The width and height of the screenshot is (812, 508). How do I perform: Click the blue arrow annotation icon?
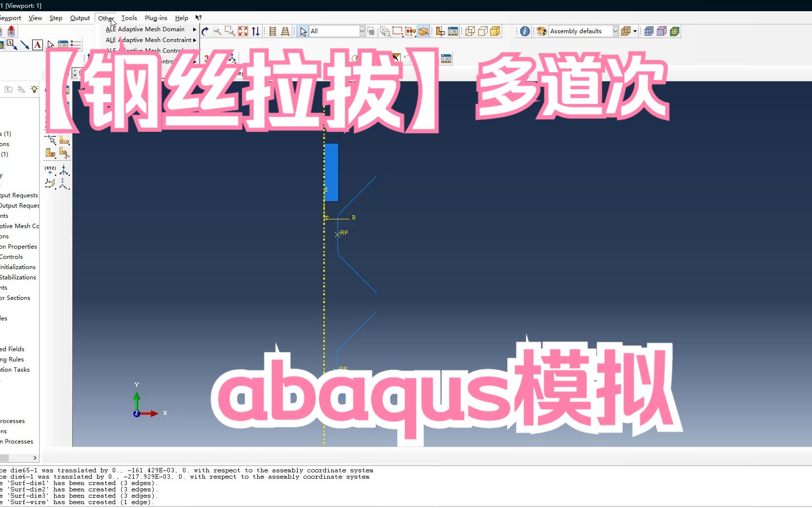[x=24, y=45]
